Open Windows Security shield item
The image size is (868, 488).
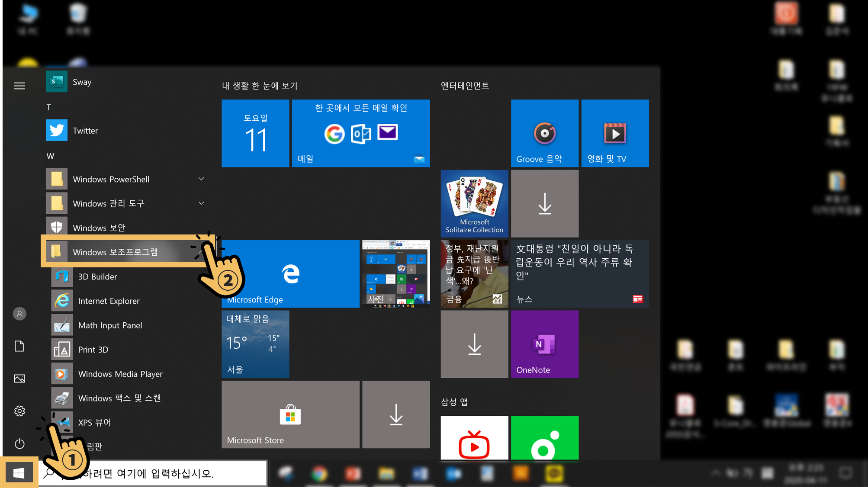(x=99, y=228)
